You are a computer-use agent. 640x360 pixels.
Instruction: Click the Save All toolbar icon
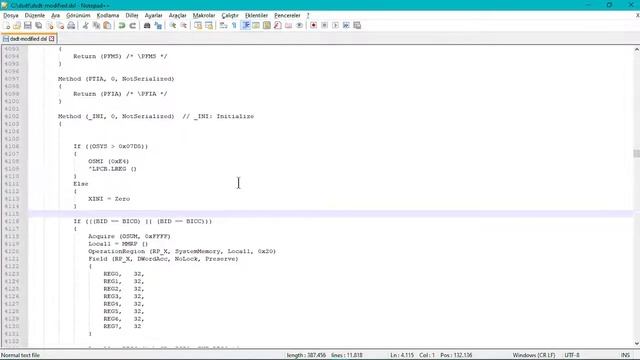click(39, 25)
